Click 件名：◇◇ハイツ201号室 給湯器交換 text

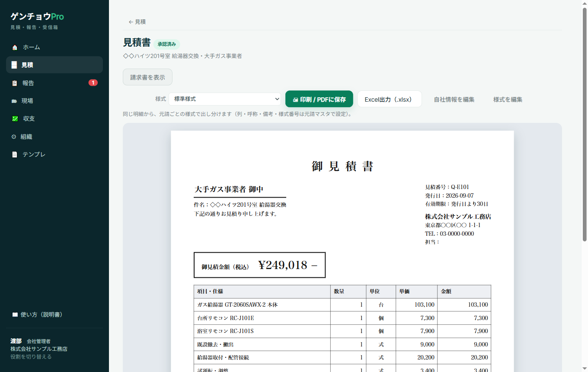coord(240,205)
